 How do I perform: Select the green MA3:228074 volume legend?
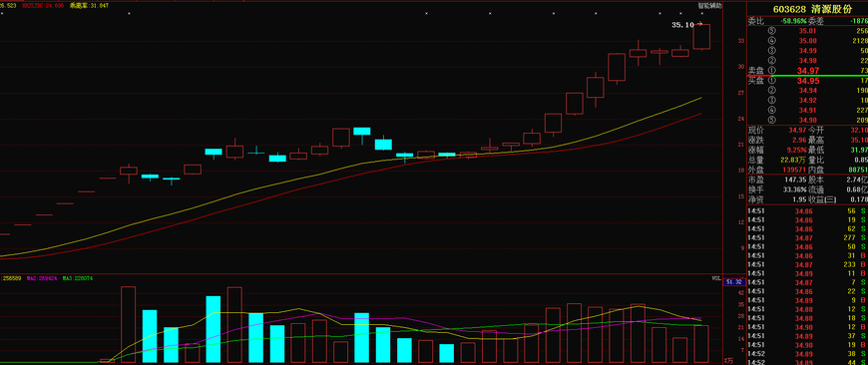(x=78, y=278)
